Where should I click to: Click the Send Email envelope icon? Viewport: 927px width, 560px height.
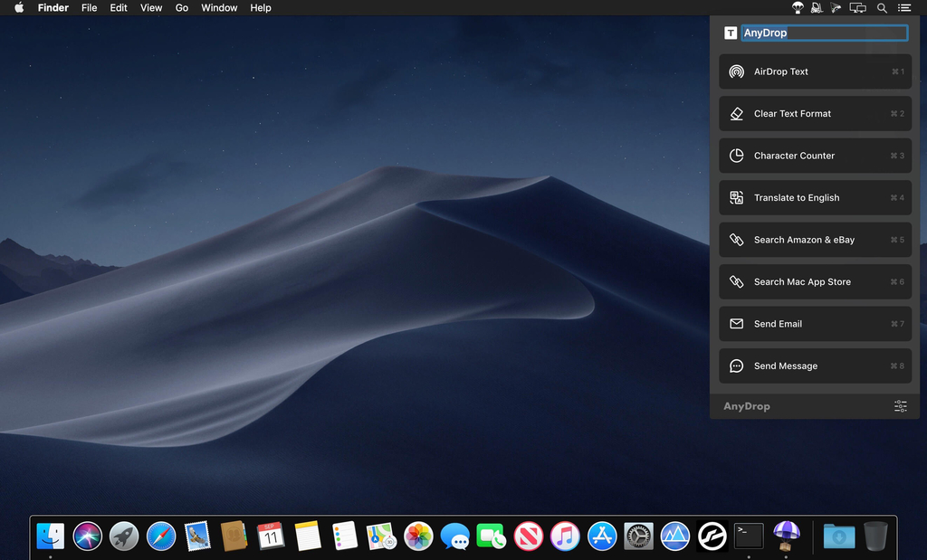[736, 324]
